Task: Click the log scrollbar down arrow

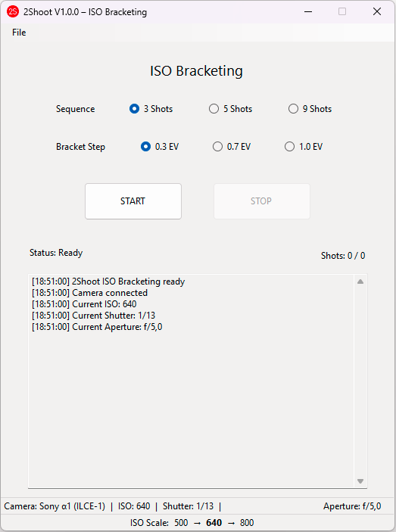Action: point(360,481)
